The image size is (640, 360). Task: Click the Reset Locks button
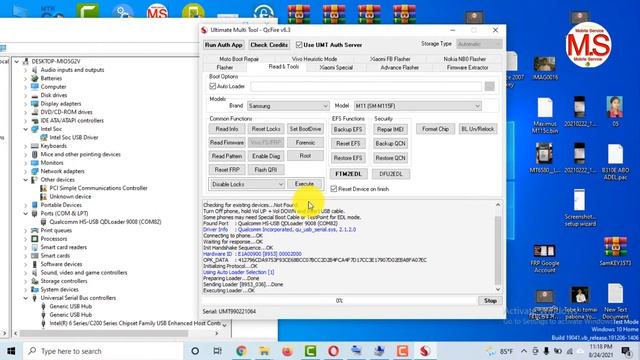point(266,129)
